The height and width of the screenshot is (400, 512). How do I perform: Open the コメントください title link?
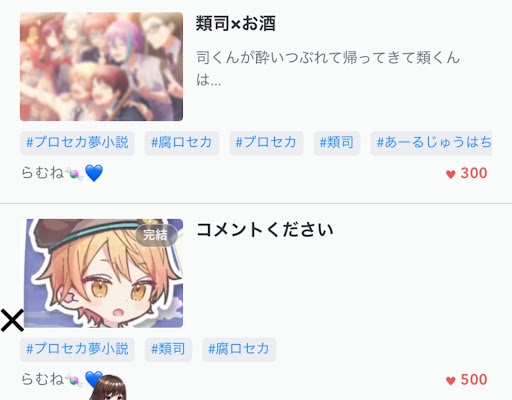click(x=265, y=230)
